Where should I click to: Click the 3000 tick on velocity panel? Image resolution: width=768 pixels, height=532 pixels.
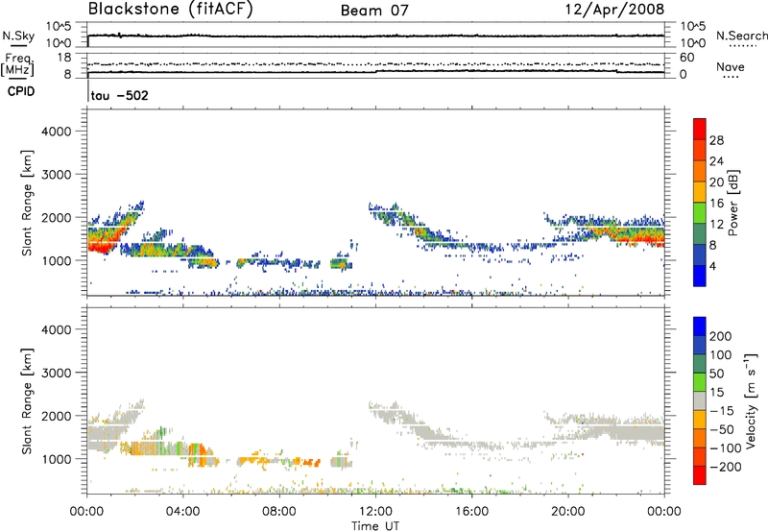56,373
